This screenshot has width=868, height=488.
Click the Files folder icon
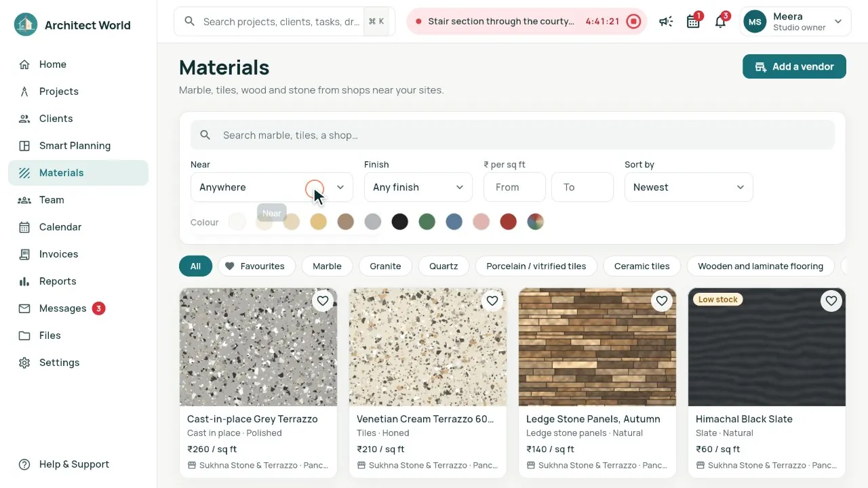(x=24, y=335)
